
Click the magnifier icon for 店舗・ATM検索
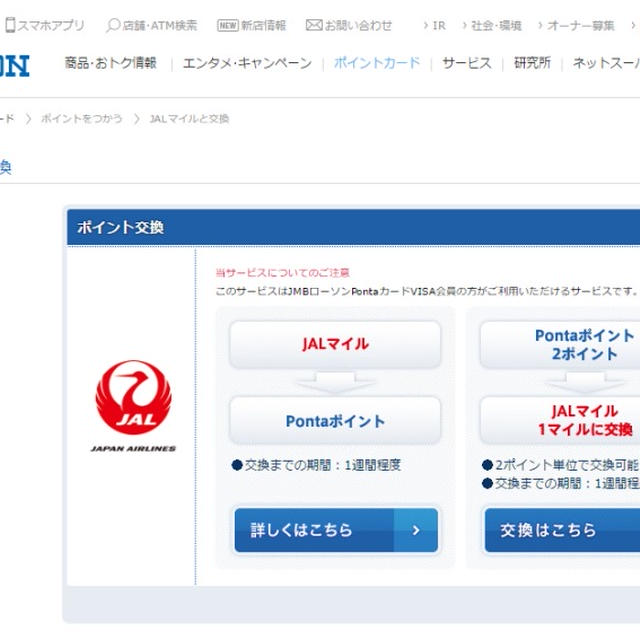[113, 25]
